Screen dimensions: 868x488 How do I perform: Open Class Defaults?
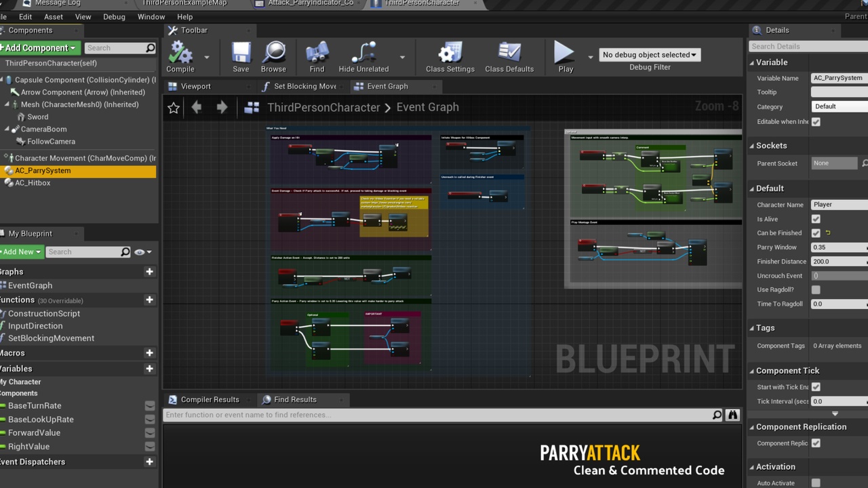click(509, 54)
